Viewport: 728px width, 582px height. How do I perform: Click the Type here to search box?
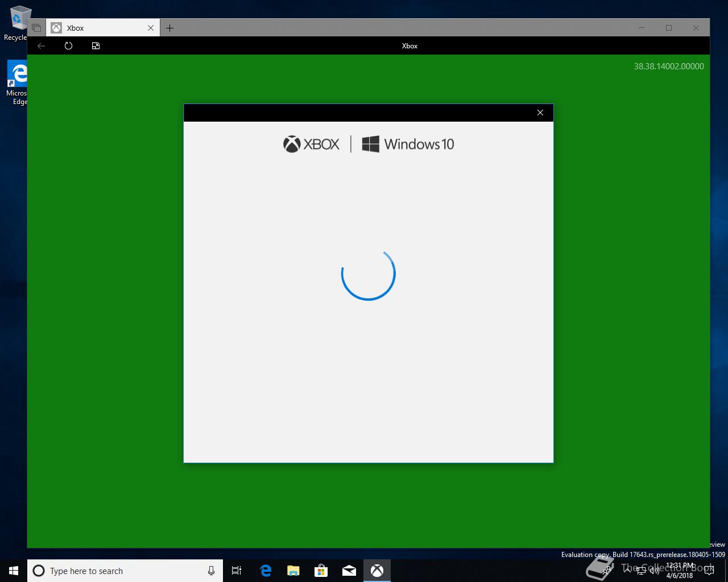125,571
